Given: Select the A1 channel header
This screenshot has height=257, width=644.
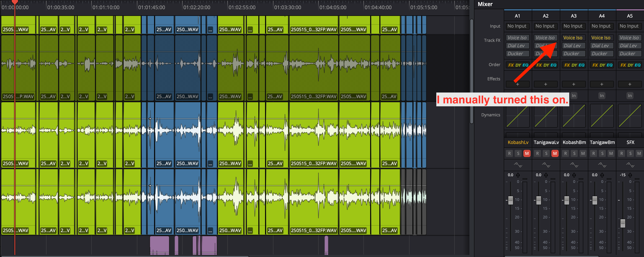Looking at the screenshot, I should (x=518, y=16).
